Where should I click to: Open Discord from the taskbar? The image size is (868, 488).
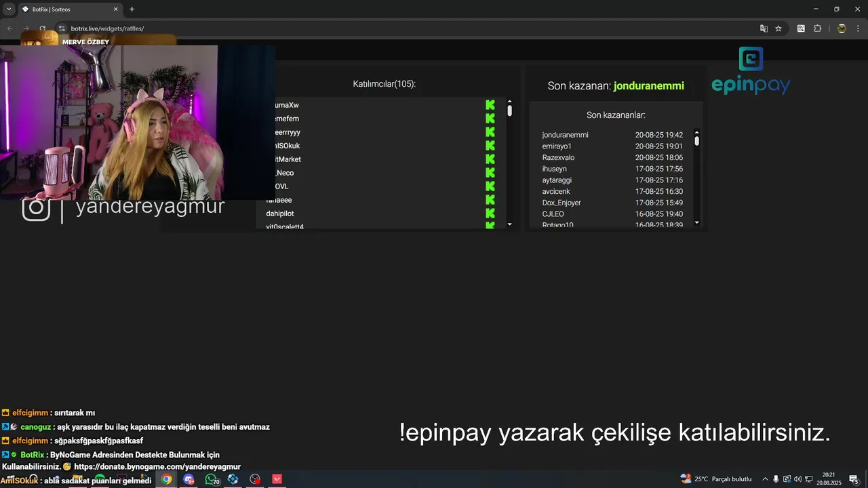pyautogui.click(x=189, y=479)
